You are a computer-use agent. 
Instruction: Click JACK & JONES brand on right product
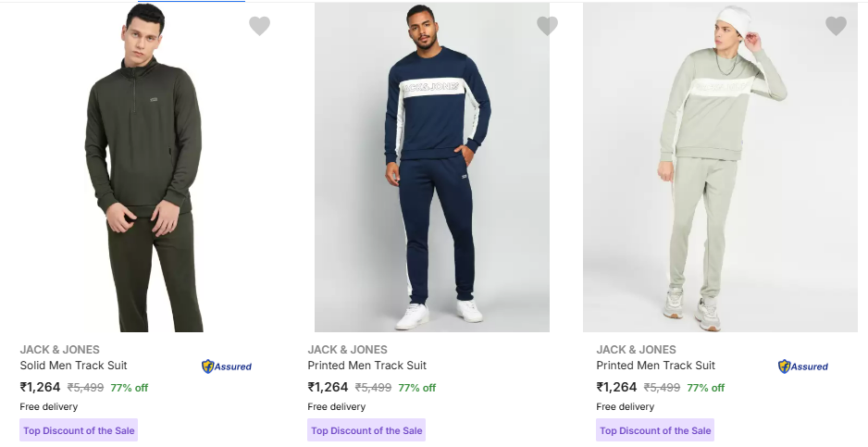(636, 350)
